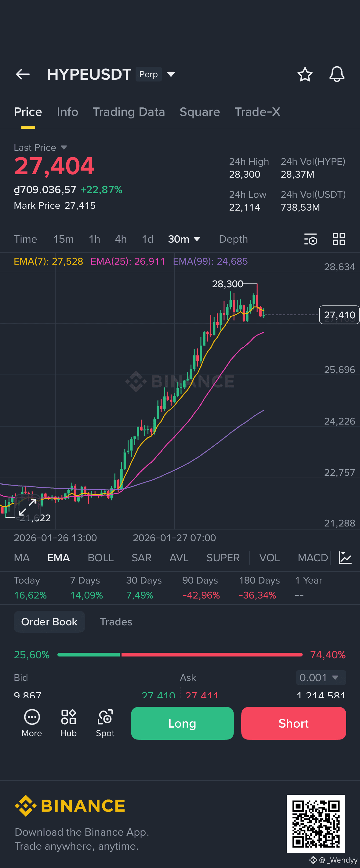Tap the Mark Price 27,415 value
The image size is (360, 868).
[80, 205]
